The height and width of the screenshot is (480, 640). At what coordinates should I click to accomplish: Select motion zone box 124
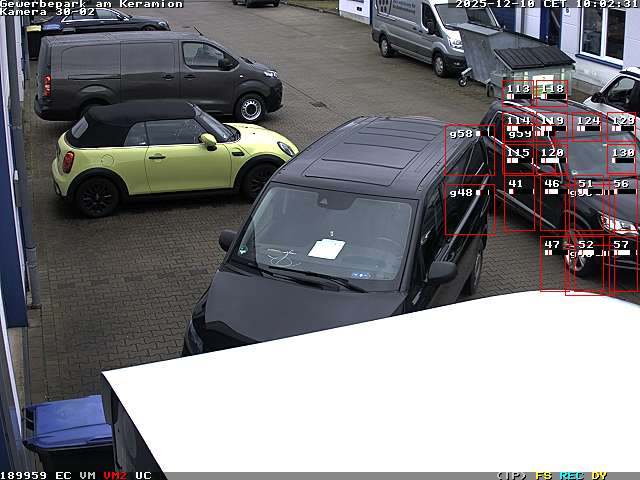click(x=588, y=124)
